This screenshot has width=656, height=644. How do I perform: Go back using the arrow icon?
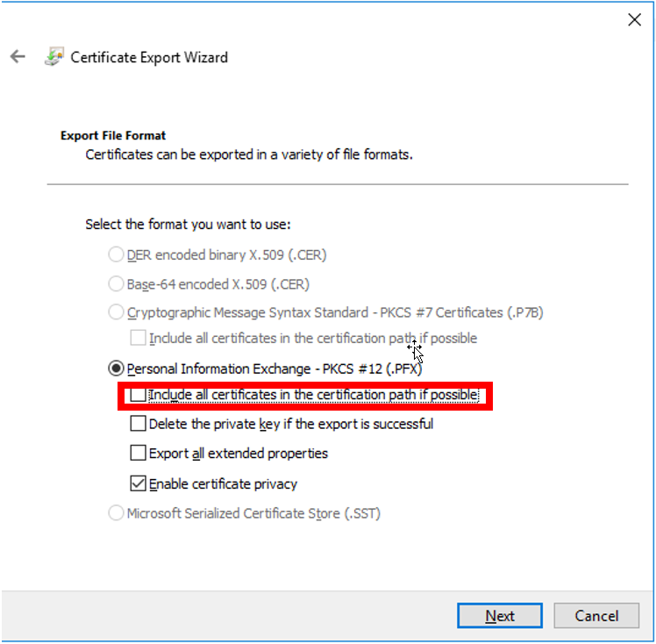pos(18,56)
